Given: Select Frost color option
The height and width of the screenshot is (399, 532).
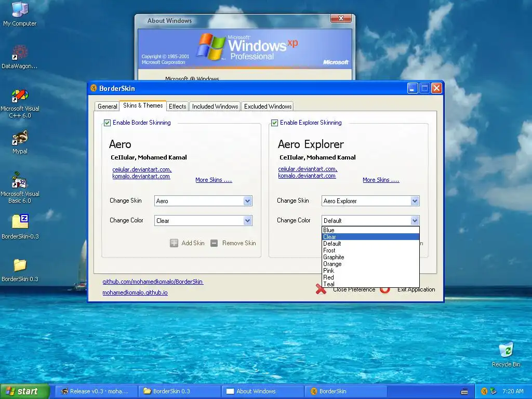Looking at the screenshot, I should pyautogui.click(x=370, y=250).
